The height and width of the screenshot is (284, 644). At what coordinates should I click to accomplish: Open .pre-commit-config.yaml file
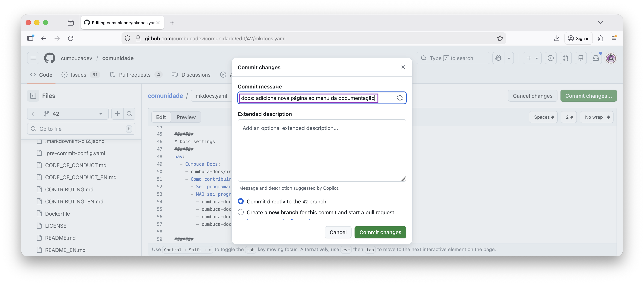(75, 153)
